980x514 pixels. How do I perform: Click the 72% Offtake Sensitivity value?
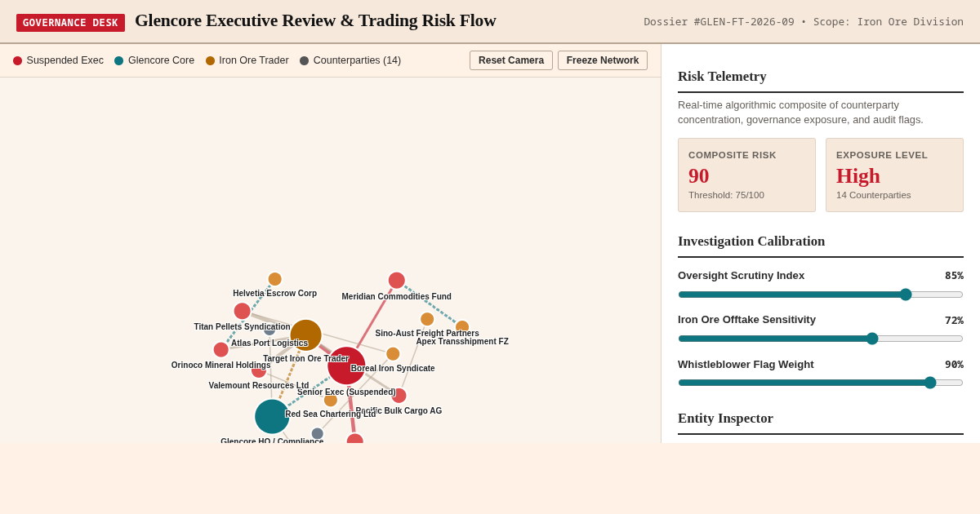tap(954, 320)
